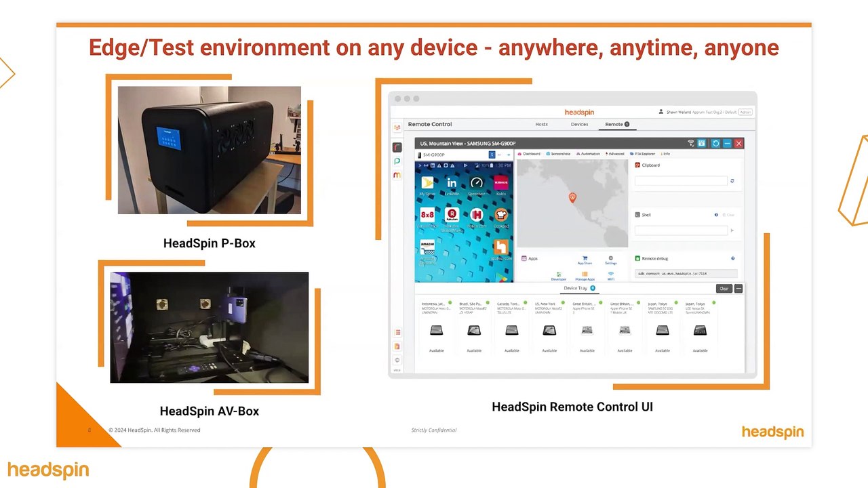Open the Kohl's app on phone screen
The image size is (868, 488).
click(x=501, y=183)
